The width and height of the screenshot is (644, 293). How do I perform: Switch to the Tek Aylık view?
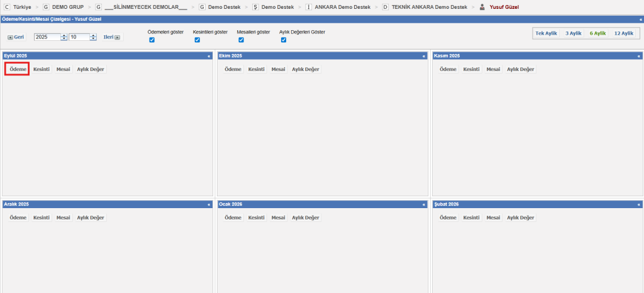[546, 33]
